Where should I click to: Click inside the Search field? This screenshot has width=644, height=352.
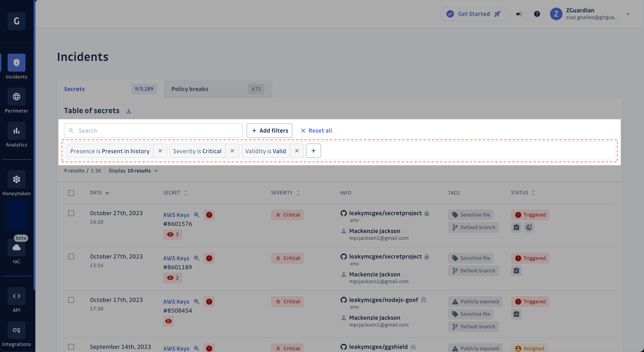(x=153, y=130)
